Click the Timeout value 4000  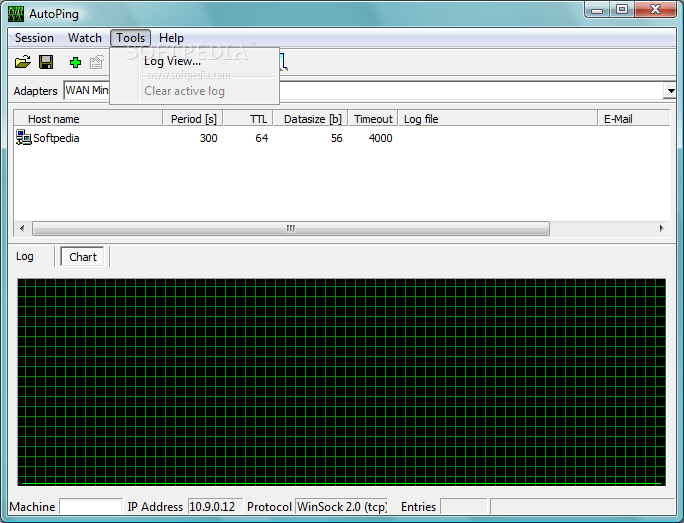(x=380, y=138)
